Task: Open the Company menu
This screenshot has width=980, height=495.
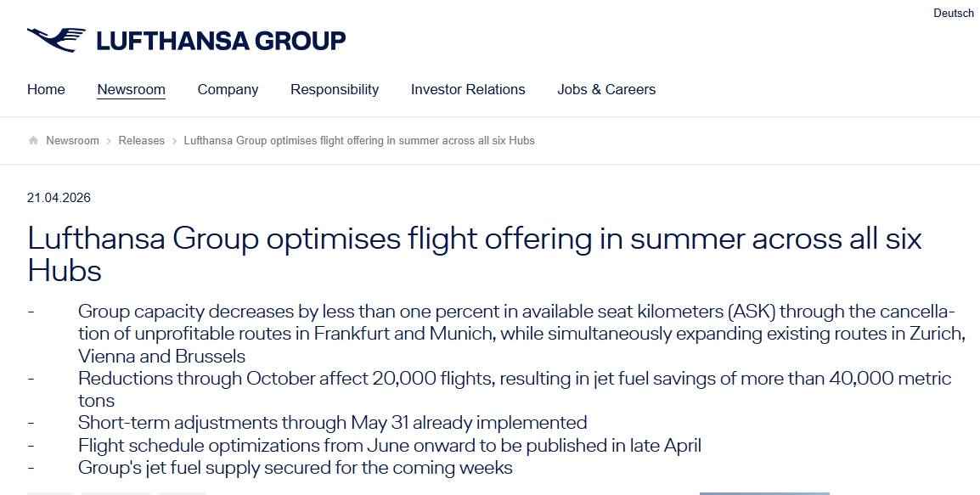Action: (228, 89)
